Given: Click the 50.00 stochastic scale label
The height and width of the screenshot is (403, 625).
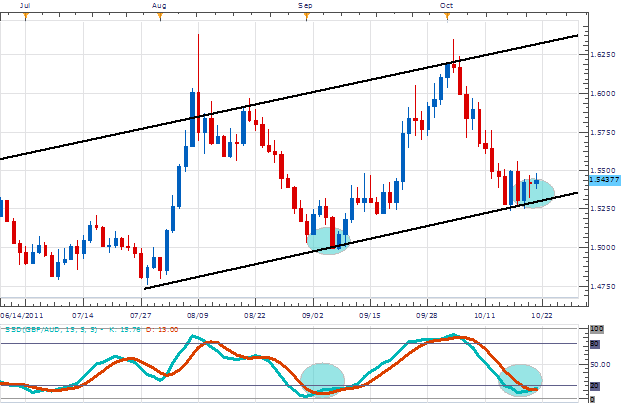Looking at the screenshot, I should point(600,365).
